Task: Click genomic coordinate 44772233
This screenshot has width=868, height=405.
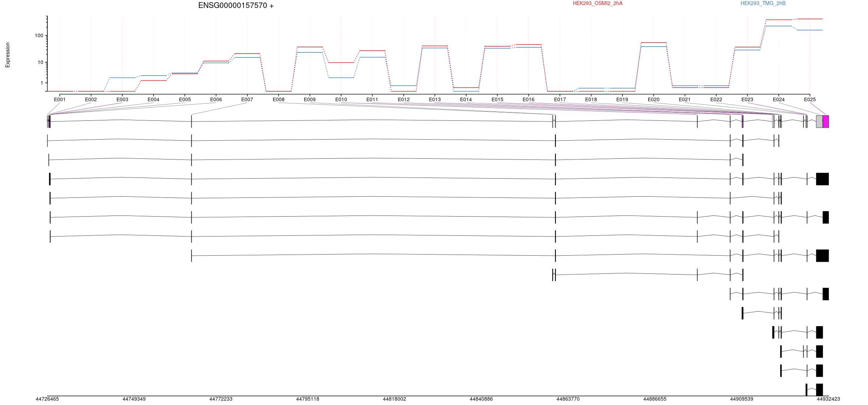Action: pos(221,399)
